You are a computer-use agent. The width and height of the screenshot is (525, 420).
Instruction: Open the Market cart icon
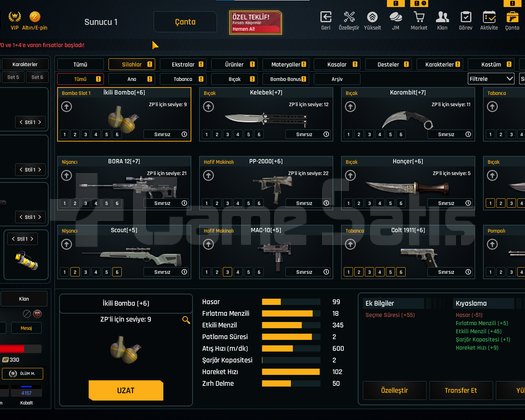click(419, 17)
